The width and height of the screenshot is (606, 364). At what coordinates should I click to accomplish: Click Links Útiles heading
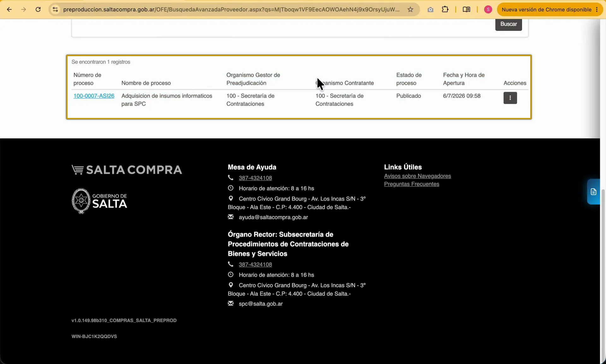pyautogui.click(x=403, y=167)
